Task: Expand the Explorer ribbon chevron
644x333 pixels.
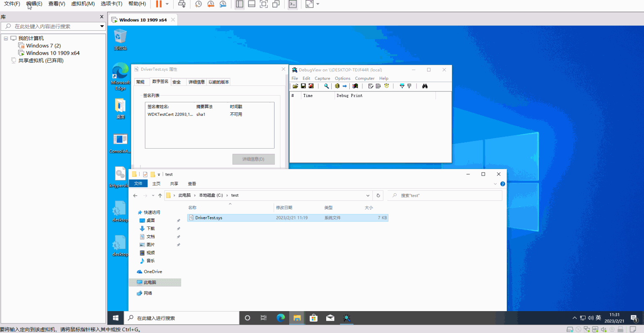Action: point(495,184)
